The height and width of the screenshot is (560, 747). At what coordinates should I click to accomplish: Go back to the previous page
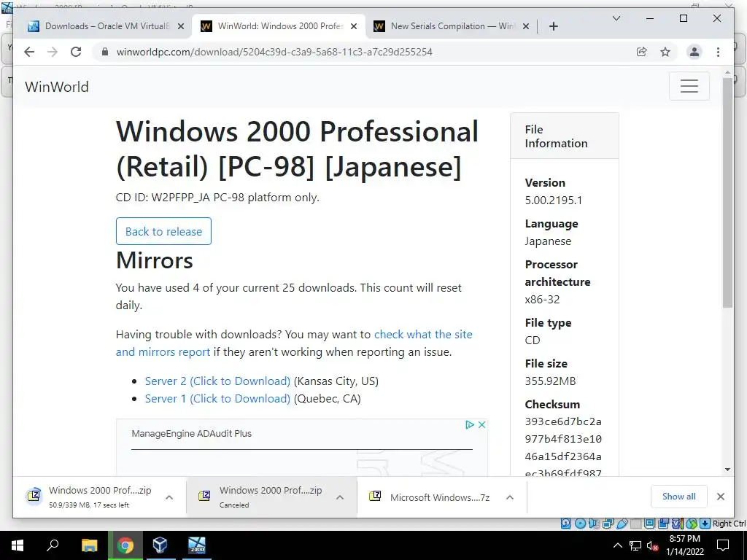[29, 52]
